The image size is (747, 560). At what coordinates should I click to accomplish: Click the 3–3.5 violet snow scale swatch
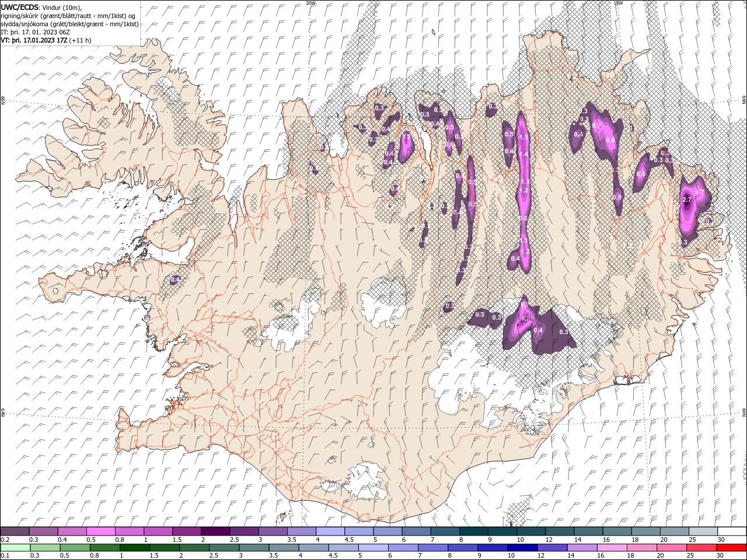[273, 531]
